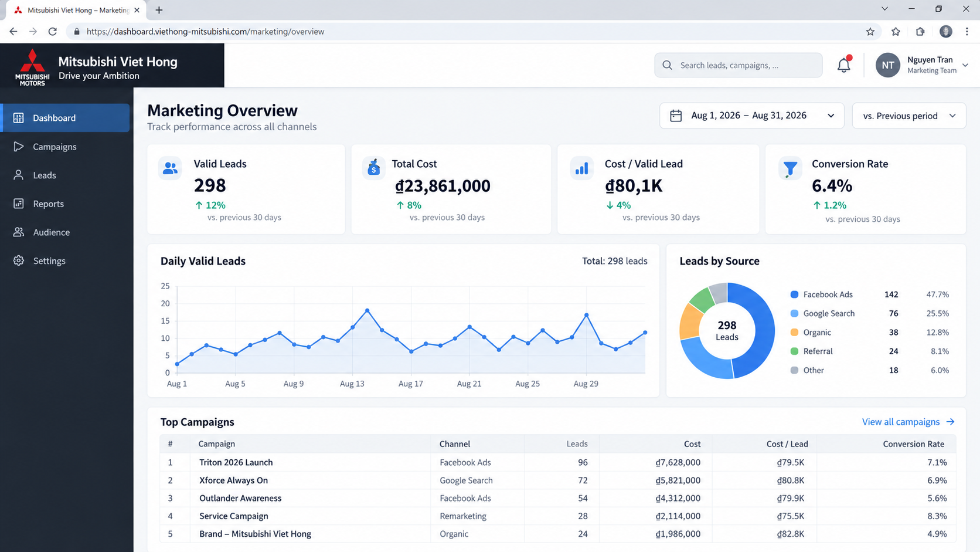Screen dimensions: 980x552
Task: Click Referral green legend swatch
Action: coord(794,351)
